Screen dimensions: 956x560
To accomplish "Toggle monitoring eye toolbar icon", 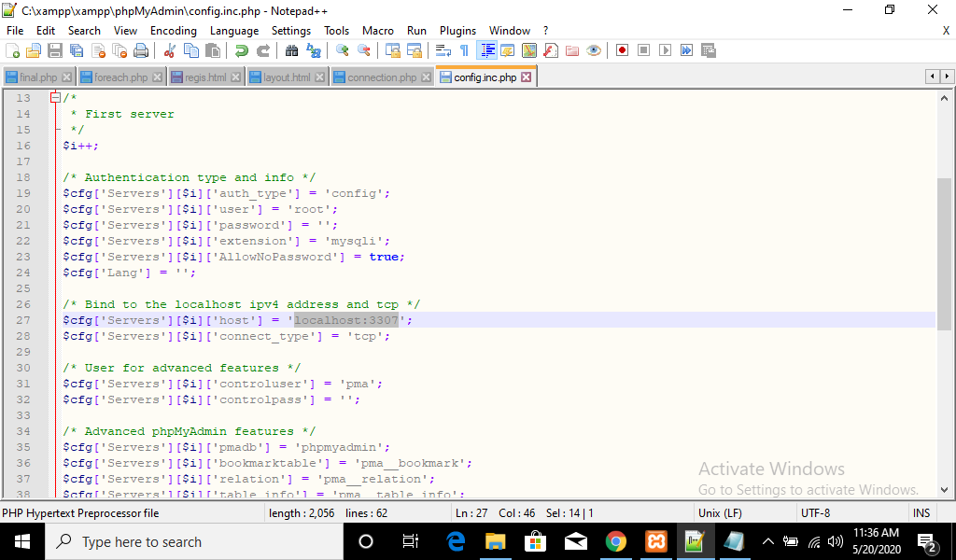I will coord(593,50).
